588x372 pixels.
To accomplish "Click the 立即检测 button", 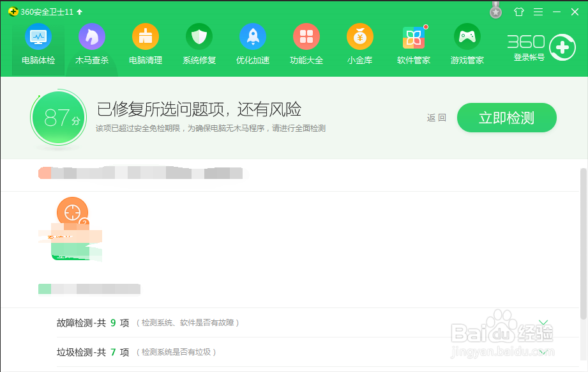I will click(507, 118).
